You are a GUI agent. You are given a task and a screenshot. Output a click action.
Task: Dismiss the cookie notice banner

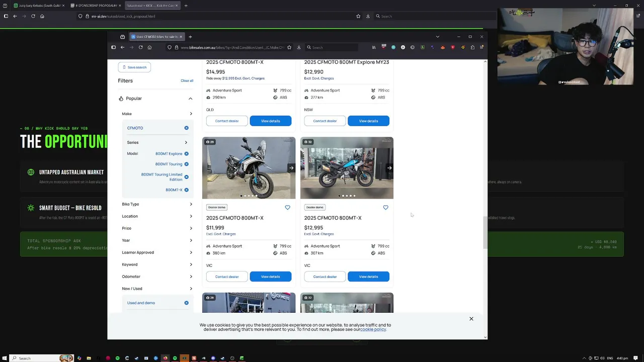tap(471, 319)
